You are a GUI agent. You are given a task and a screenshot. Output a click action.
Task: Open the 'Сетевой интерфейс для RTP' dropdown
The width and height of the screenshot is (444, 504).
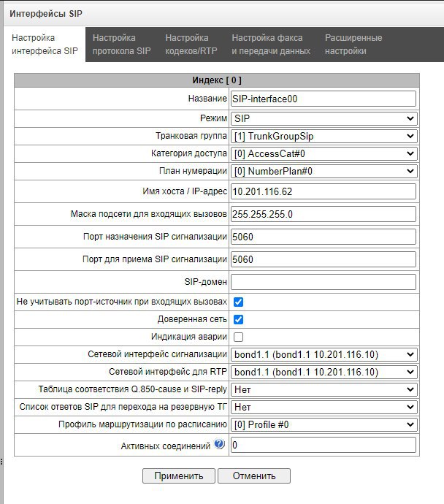(324, 373)
